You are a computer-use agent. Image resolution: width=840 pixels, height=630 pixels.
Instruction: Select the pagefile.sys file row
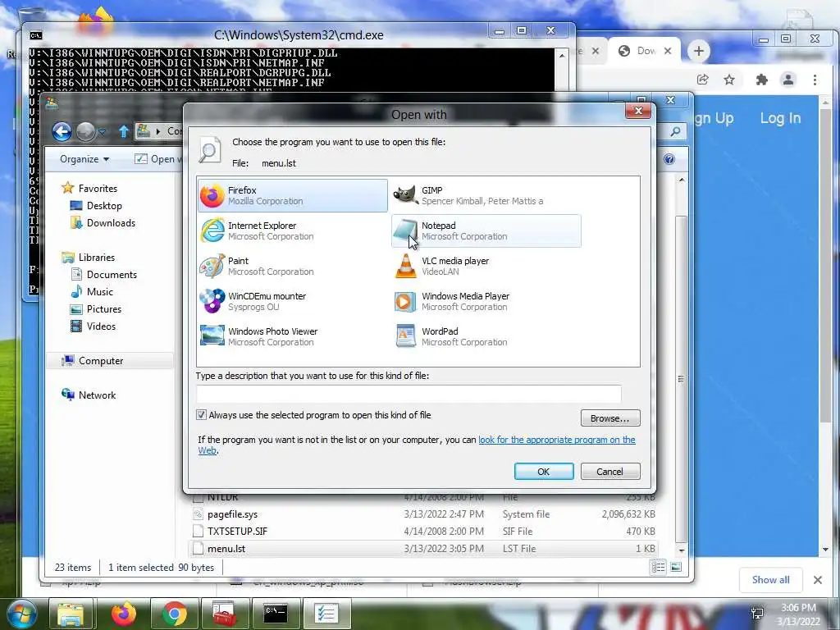423,514
